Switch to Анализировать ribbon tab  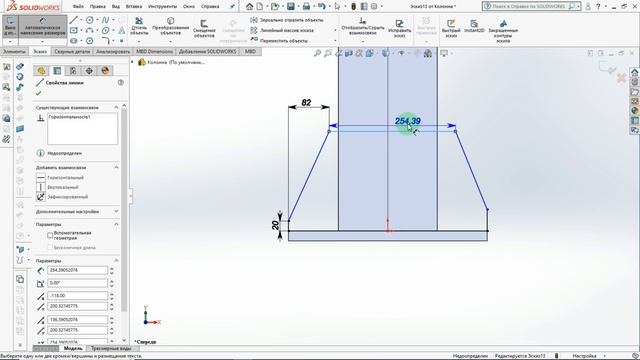(113, 51)
